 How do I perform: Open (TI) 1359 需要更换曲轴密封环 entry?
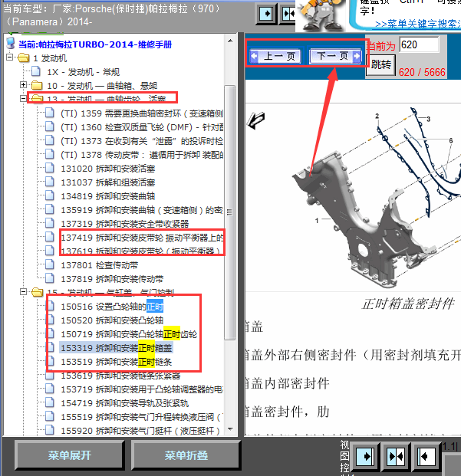(x=142, y=113)
